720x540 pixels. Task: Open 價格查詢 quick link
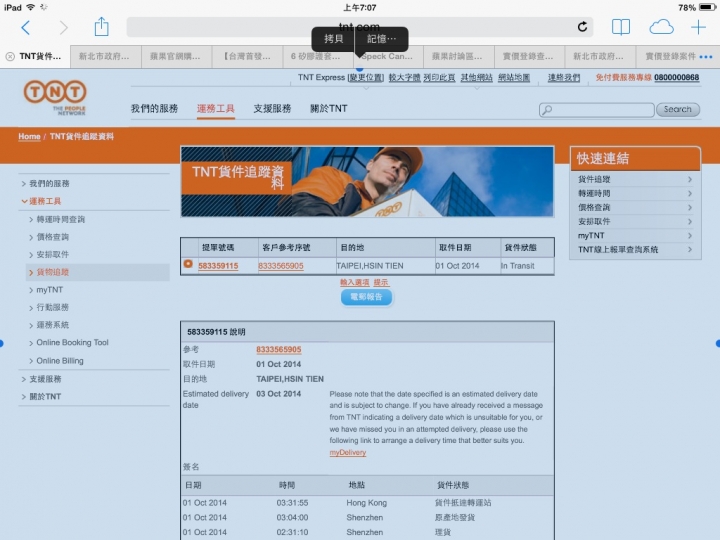(x=635, y=208)
